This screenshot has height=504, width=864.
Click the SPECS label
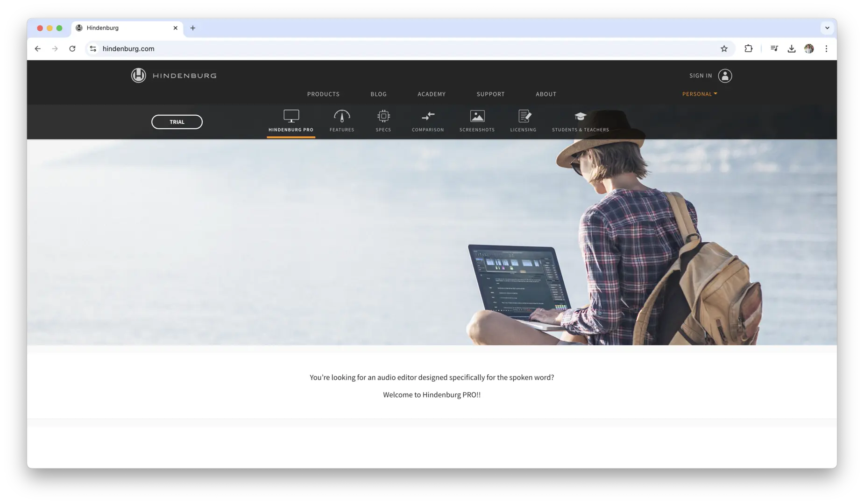coord(383,130)
